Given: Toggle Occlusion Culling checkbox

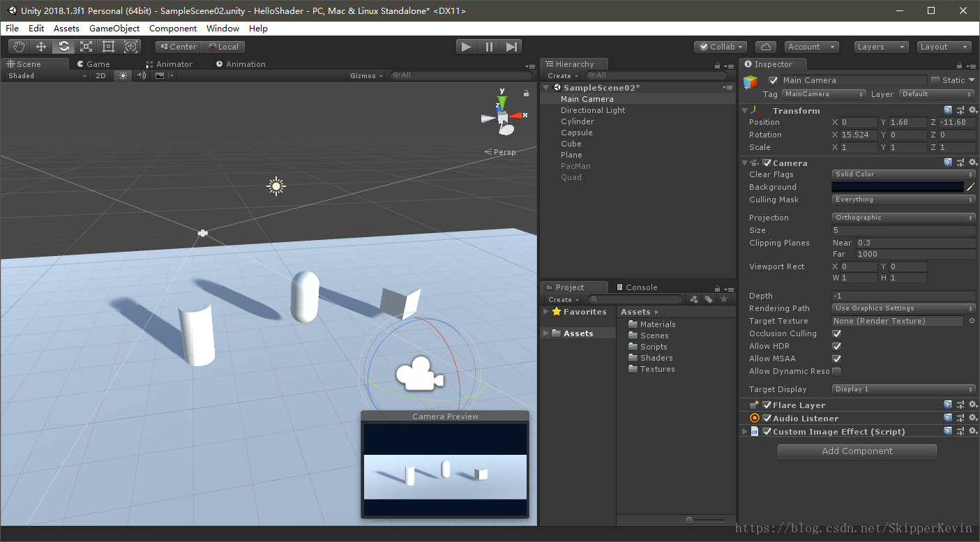Looking at the screenshot, I should (x=836, y=333).
